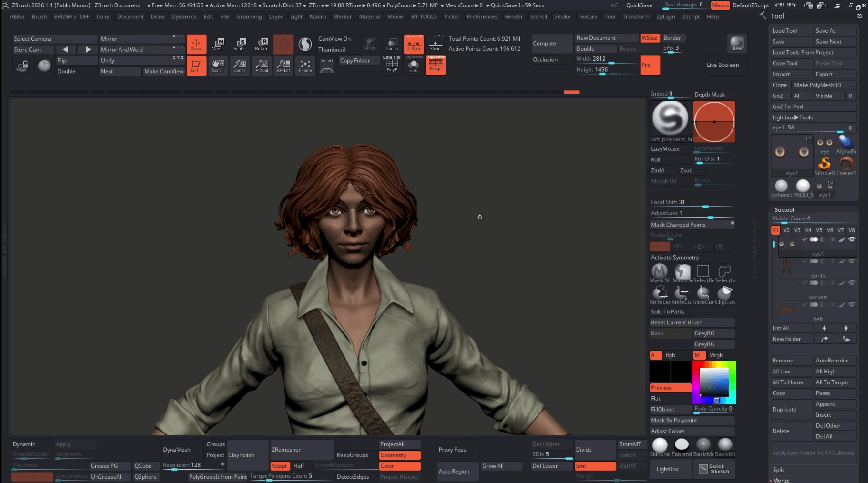The width and height of the screenshot is (868, 483).
Task: Open the Select Camera dropdown
Action: 54,39
